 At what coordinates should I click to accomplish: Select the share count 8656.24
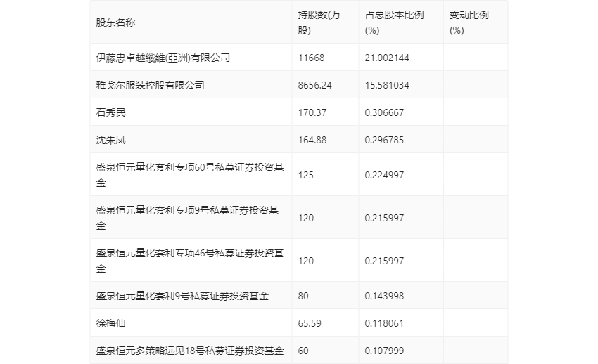[x=314, y=85]
